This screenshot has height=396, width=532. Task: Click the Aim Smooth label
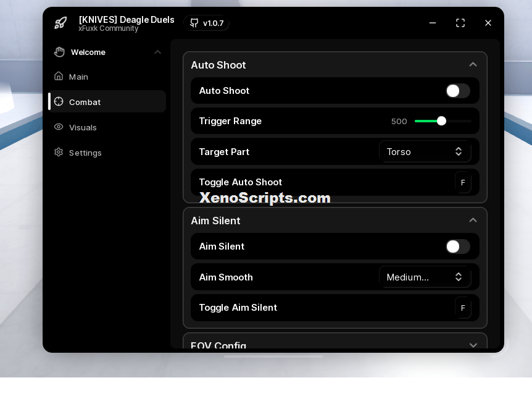(x=226, y=277)
